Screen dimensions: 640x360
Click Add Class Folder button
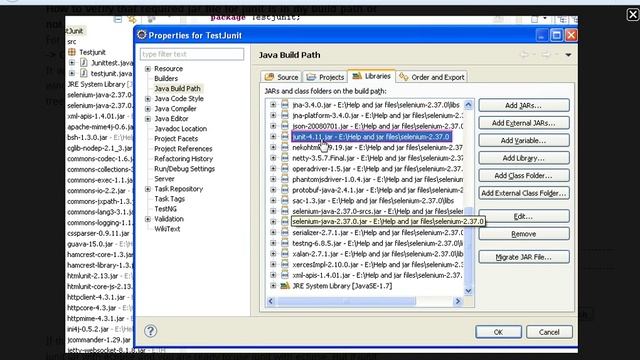[524, 176]
